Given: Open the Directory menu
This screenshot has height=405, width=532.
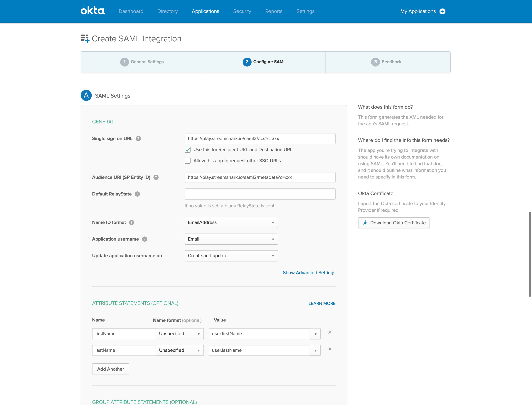Looking at the screenshot, I should click(168, 11).
